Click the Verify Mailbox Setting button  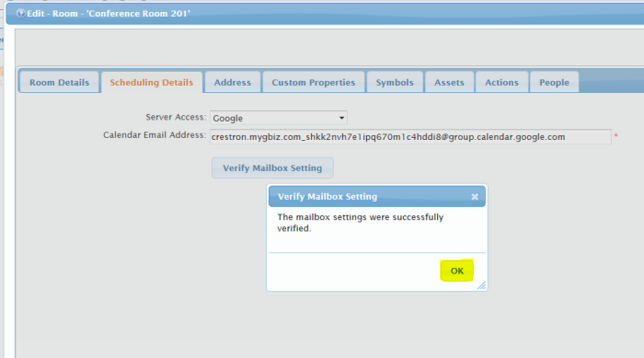272,167
